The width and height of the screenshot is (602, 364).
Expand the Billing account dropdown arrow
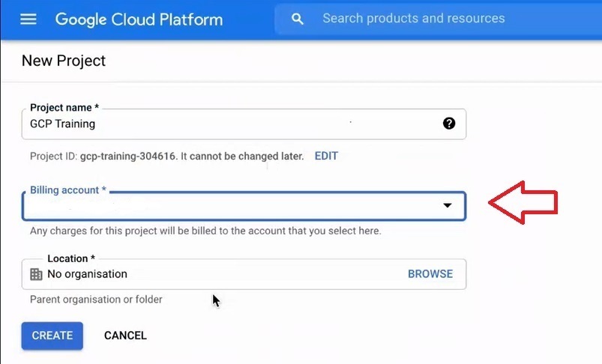point(448,205)
